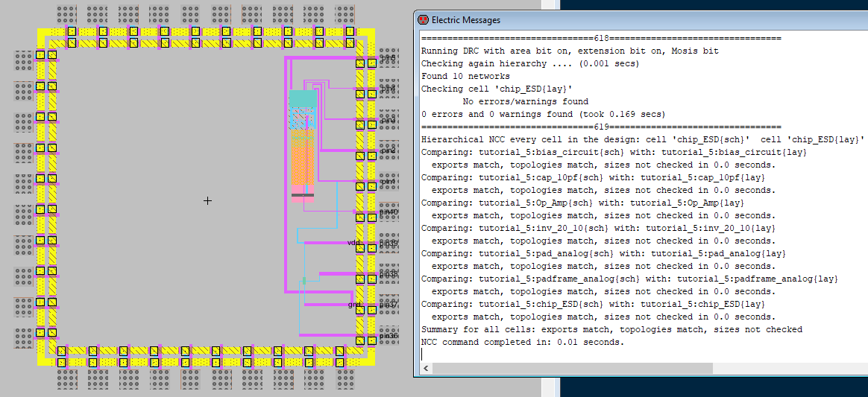Screen dimensions: 868x397
Task: Select the pin39 pad label
Action: pyautogui.click(x=389, y=243)
